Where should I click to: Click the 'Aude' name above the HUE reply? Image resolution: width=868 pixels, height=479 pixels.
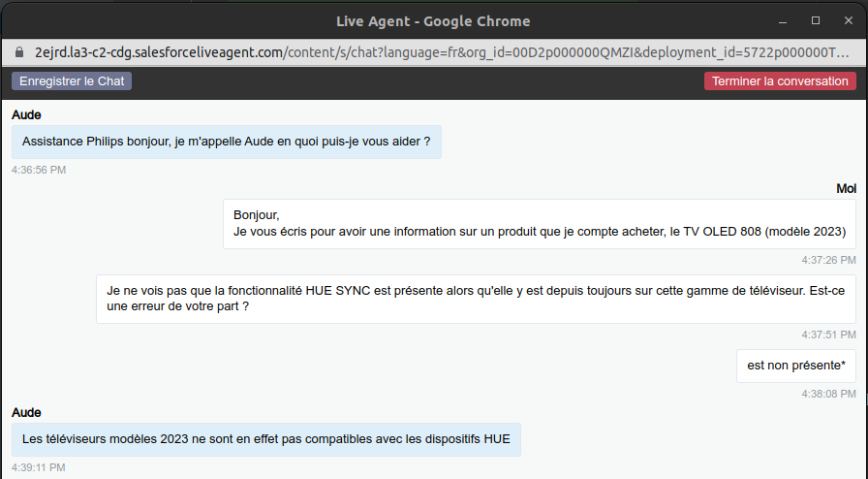26,412
